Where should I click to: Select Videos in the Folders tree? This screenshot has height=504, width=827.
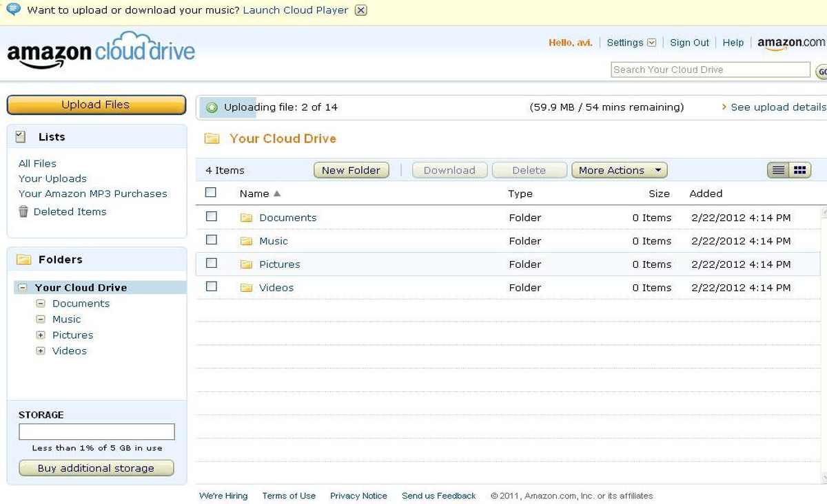coord(70,351)
